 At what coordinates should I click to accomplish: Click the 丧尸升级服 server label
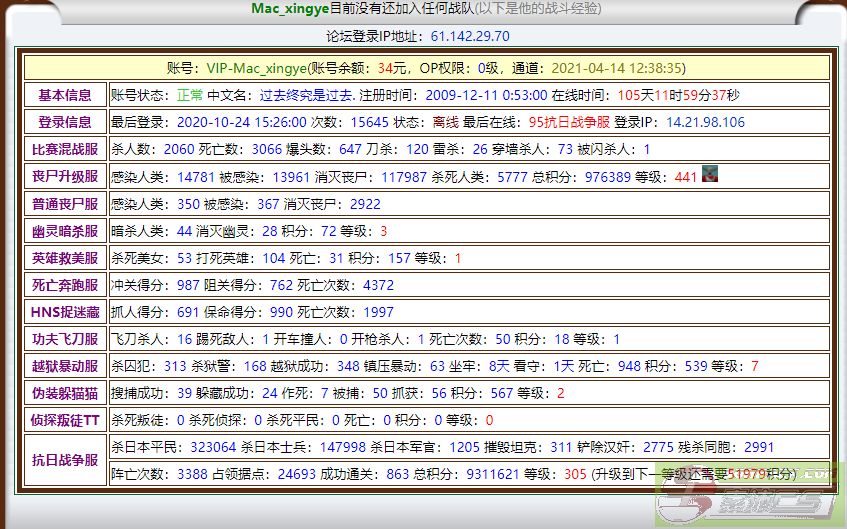point(65,176)
